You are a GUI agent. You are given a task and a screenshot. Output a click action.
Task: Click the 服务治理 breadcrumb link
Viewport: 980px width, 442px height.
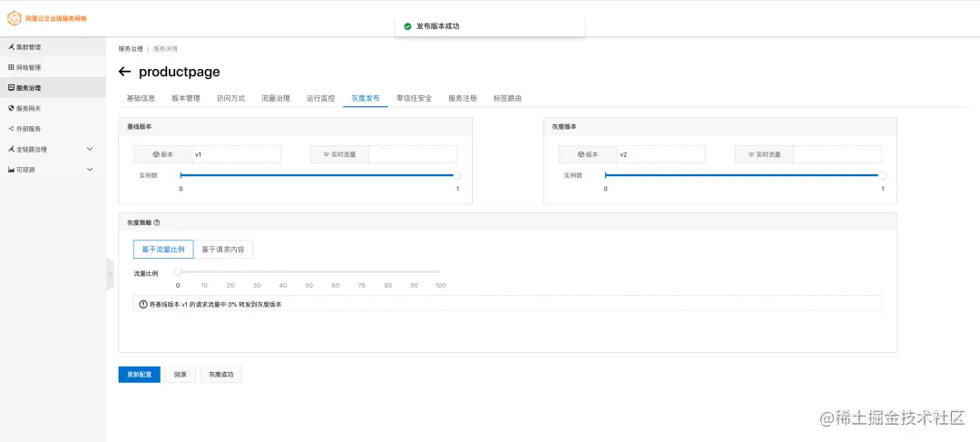coord(131,49)
